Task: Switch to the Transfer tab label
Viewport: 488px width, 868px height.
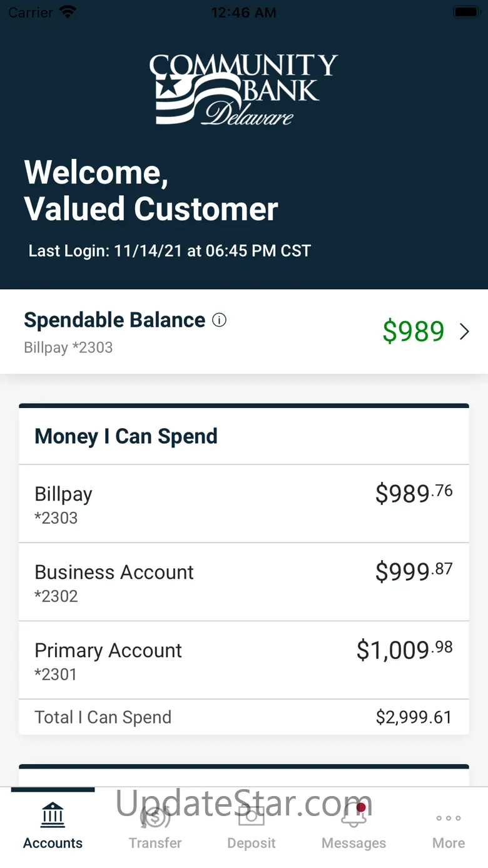Action: pos(155,843)
